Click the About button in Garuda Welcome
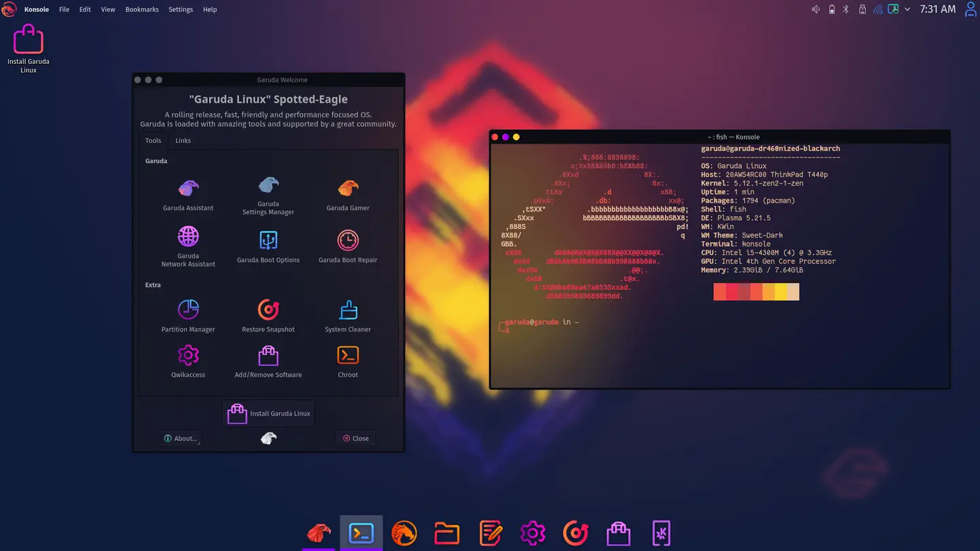 (x=180, y=438)
